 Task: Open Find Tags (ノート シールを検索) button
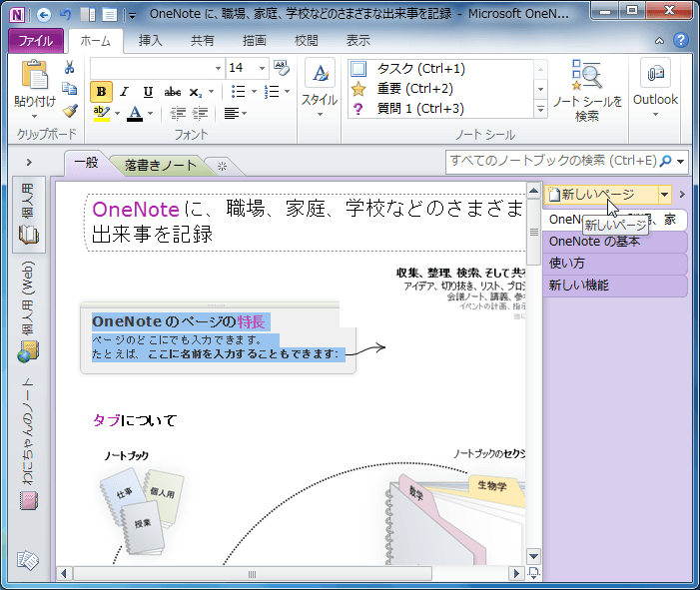click(x=587, y=91)
